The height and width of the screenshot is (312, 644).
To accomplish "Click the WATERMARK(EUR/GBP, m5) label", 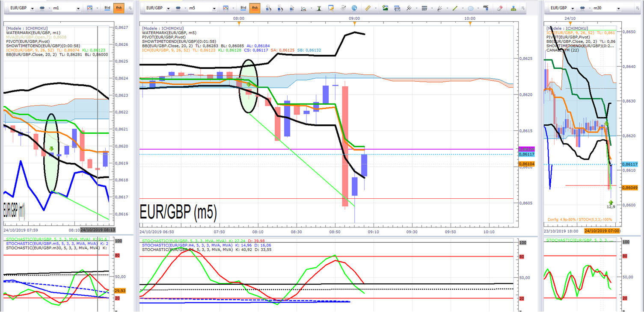I will (x=169, y=33).
